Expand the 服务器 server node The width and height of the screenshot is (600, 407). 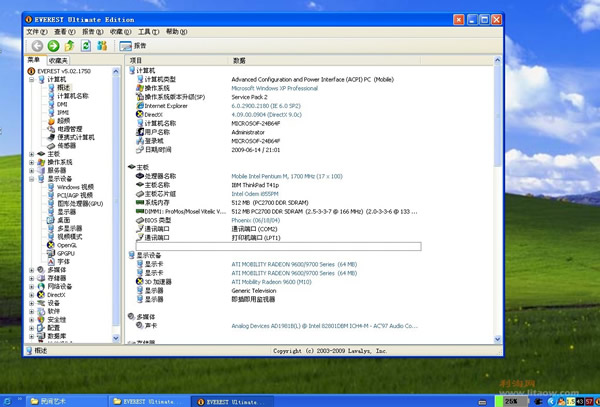[32, 171]
